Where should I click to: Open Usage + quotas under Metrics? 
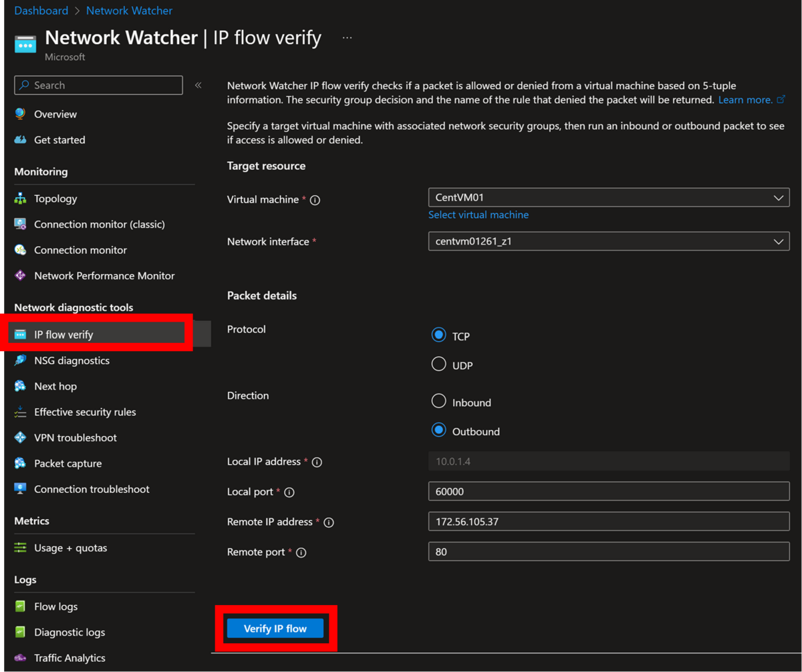70,548
